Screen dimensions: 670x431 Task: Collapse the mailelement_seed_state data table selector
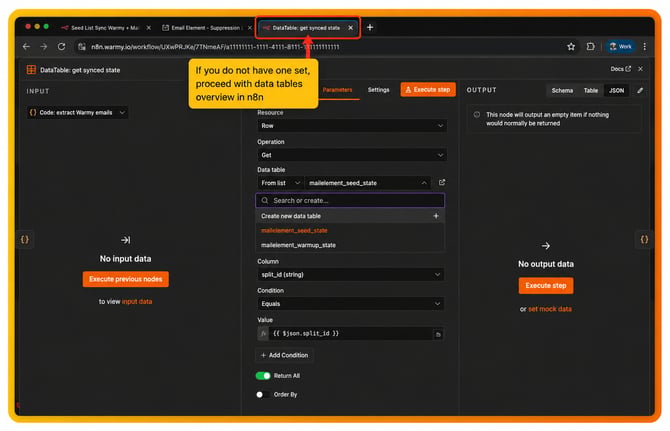[367, 183]
